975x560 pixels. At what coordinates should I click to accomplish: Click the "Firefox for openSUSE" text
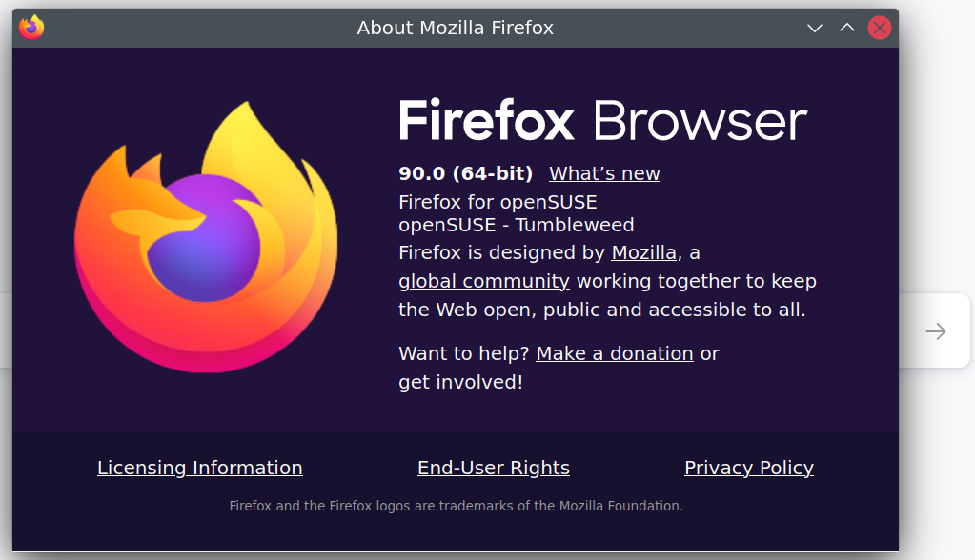tap(498, 202)
